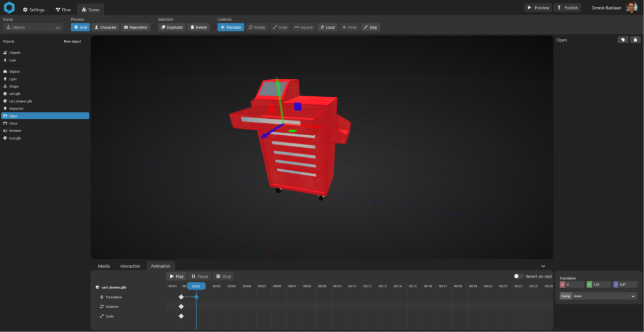Click the lock icon in the Open panel
This screenshot has height=332, width=644.
click(x=635, y=40)
